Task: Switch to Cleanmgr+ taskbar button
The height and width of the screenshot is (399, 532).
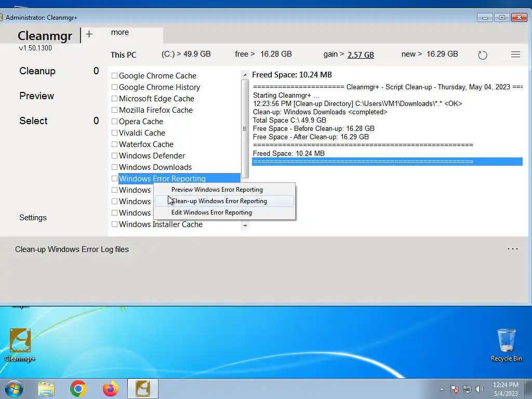Action: point(143,389)
